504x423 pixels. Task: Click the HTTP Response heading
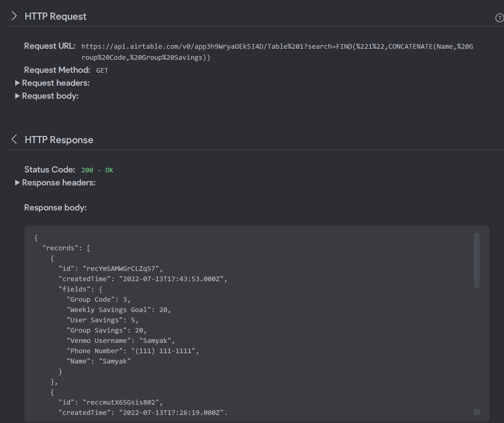[59, 140]
